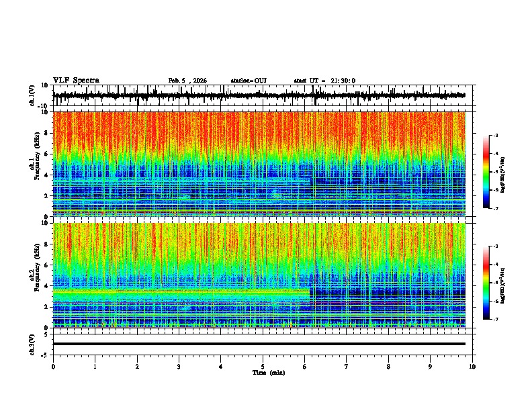Click time axis tick label '4'
Image resolution: width=532 pixels, height=411 pixels.
[221, 367]
